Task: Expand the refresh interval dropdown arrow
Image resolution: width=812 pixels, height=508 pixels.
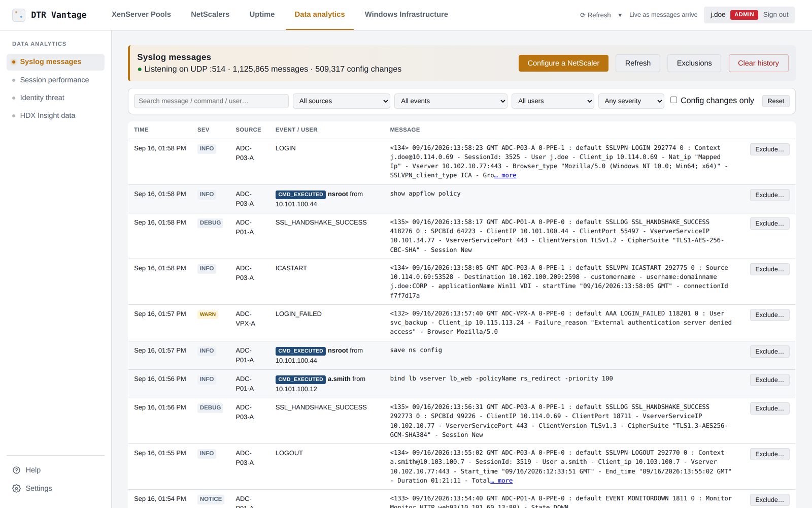Action: (620, 15)
